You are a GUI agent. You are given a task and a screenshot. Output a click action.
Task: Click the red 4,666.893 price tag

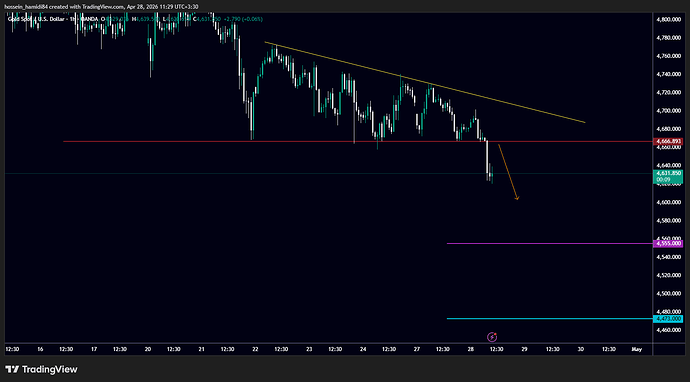tap(669, 141)
